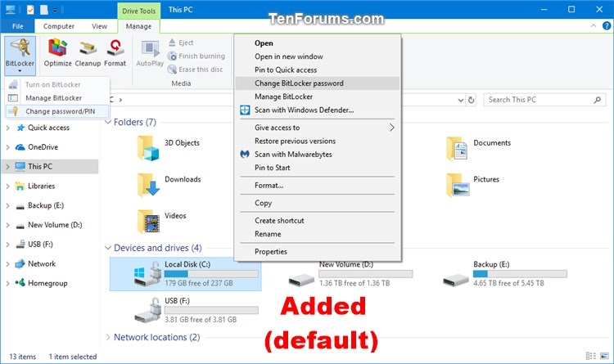614x364 pixels.
Task: Expand OneDrive tree node arrow
Action: pos(7,147)
